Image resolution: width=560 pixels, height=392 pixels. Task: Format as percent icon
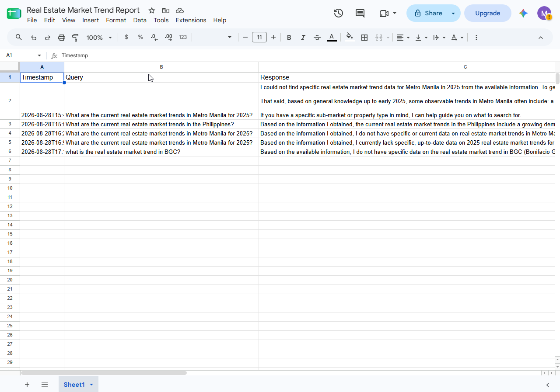click(x=140, y=38)
